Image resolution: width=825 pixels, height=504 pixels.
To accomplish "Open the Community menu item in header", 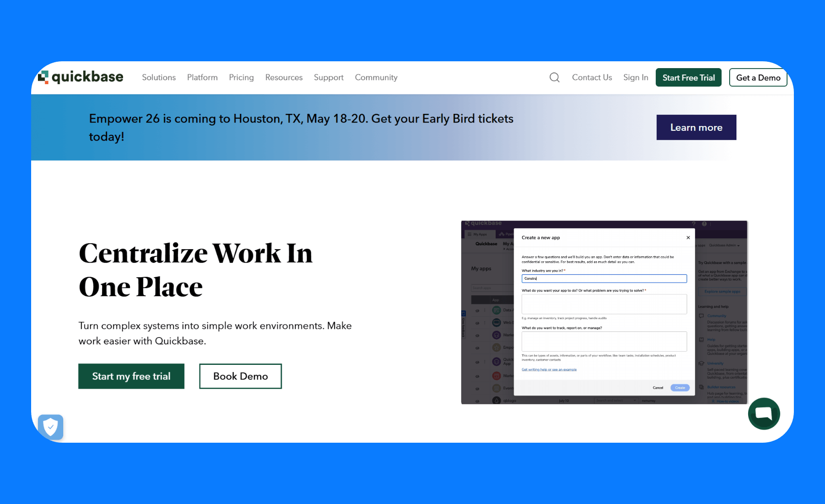I will (x=376, y=77).
